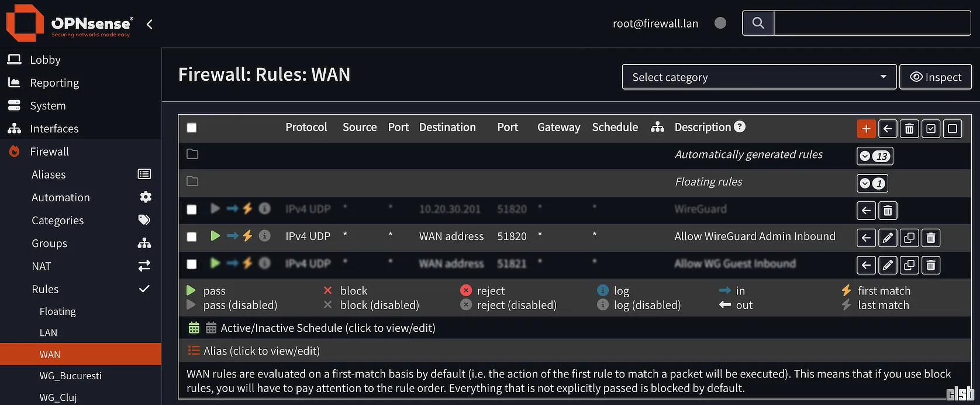The height and width of the screenshot is (405, 980).
Task: Click the orange add rule plus button
Action: tap(866, 129)
